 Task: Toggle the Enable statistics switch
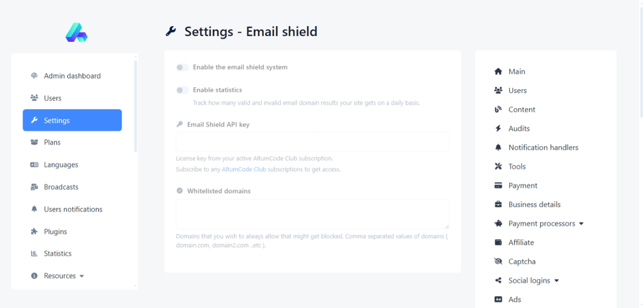pyautogui.click(x=182, y=90)
